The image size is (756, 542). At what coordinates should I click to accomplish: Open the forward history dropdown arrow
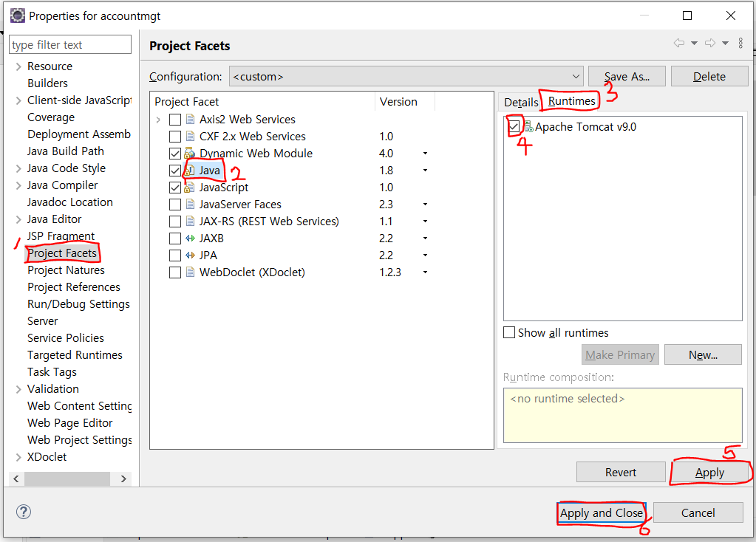coord(725,43)
